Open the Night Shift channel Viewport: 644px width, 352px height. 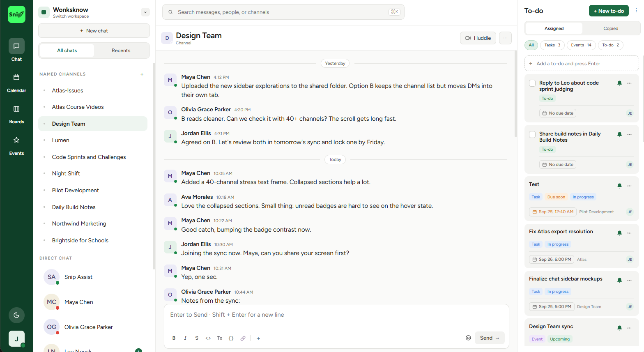(x=93, y=173)
